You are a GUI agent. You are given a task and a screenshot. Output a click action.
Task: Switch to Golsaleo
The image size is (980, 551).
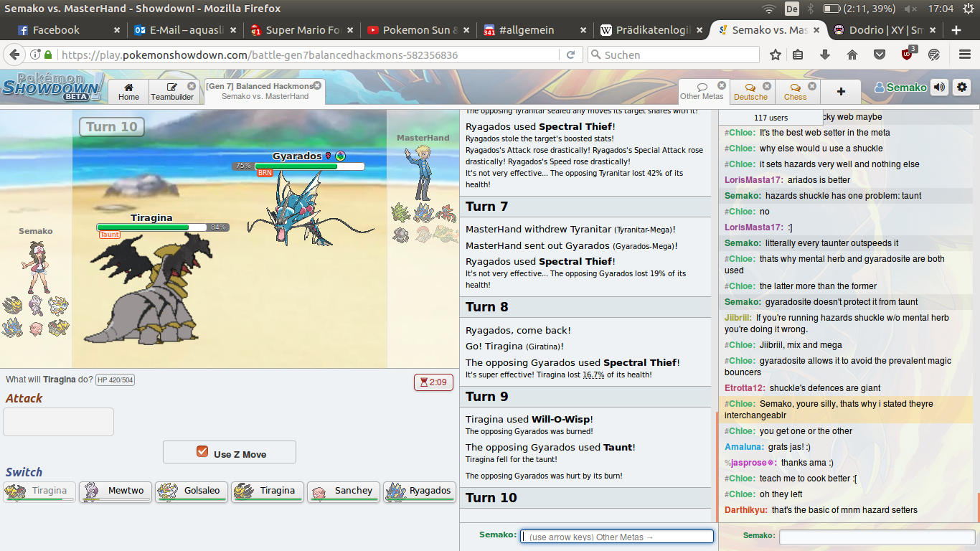point(192,491)
